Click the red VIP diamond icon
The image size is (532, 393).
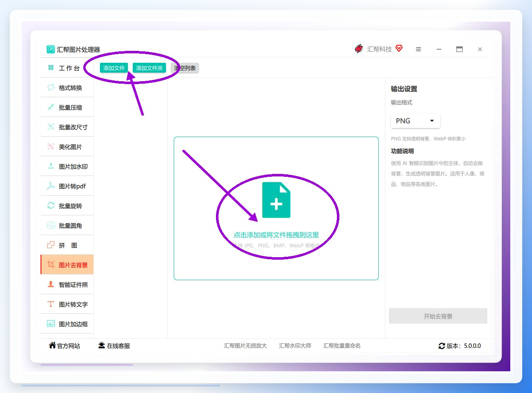coord(399,48)
